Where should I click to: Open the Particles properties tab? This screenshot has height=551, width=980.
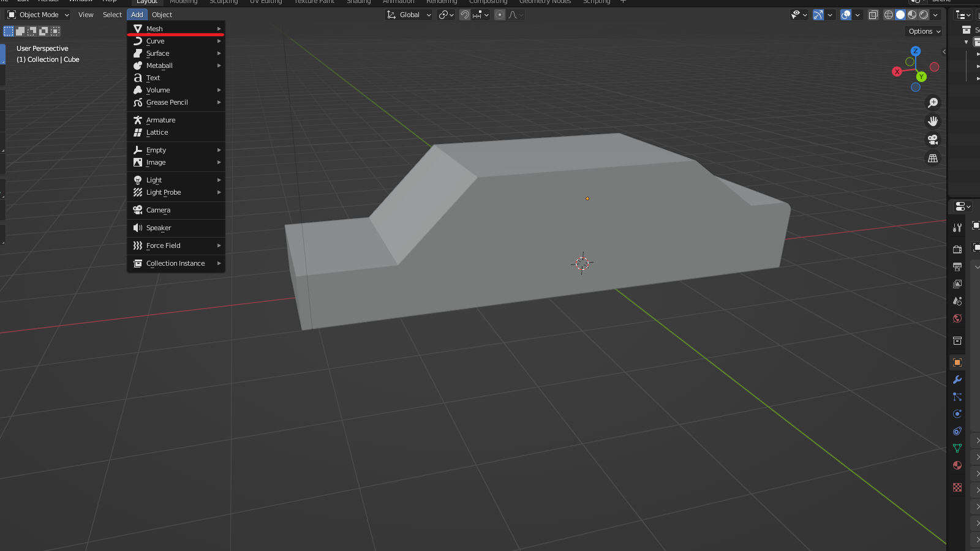tap(957, 397)
